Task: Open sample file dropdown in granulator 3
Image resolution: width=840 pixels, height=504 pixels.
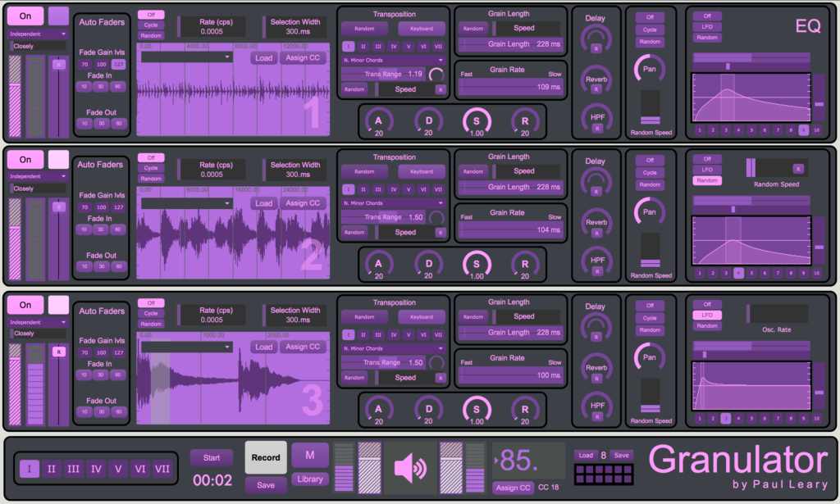Action: coord(186,347)
